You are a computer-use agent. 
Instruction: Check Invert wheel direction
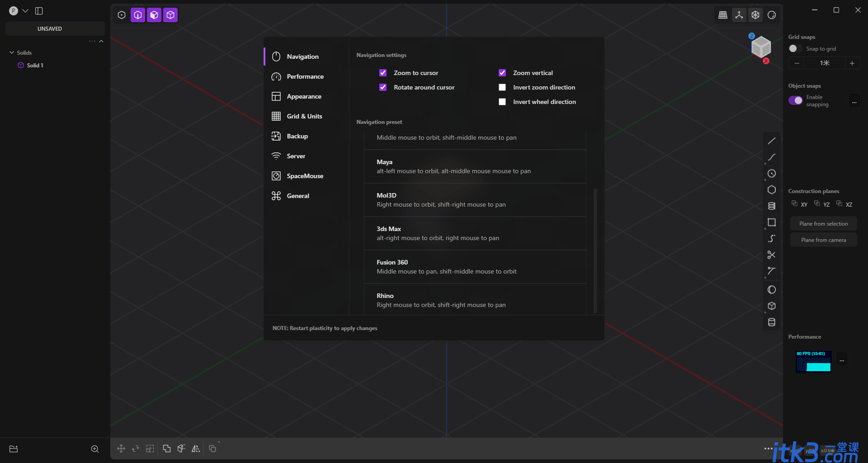pos(502,102)
